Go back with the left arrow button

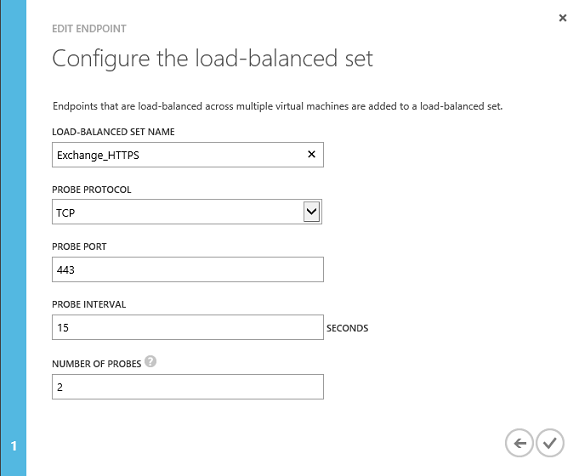(x=519, y=443)
